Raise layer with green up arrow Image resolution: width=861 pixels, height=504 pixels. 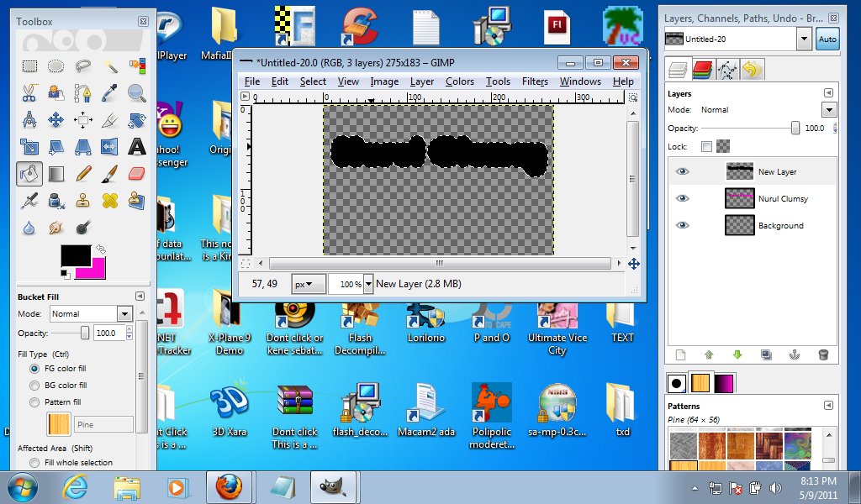click(x=709, y=354)
